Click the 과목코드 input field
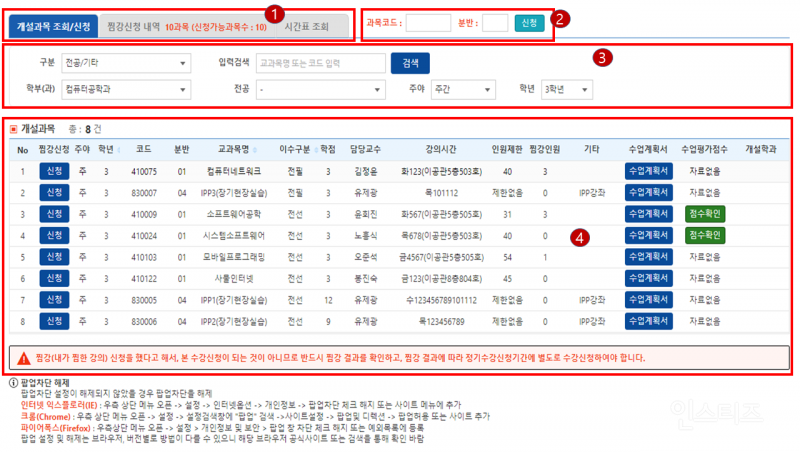Viewport: 800px width, 452px height. [x=428, y=23]
